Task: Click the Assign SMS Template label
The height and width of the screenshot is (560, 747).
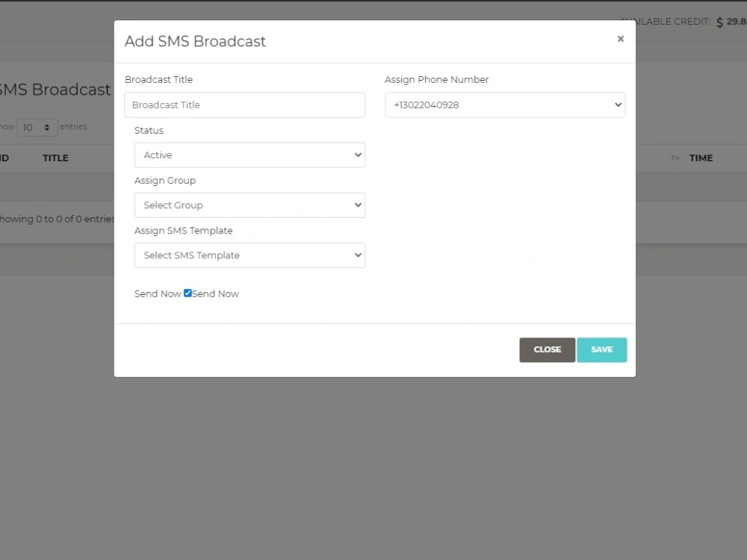Action: (184, 231)
